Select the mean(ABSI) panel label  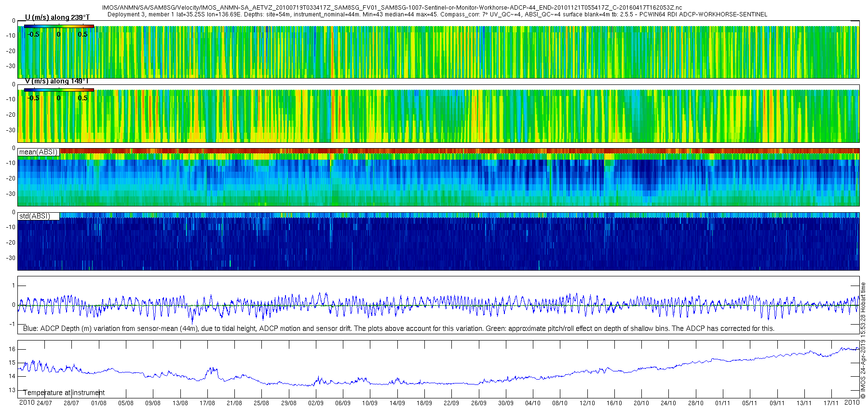39,152
